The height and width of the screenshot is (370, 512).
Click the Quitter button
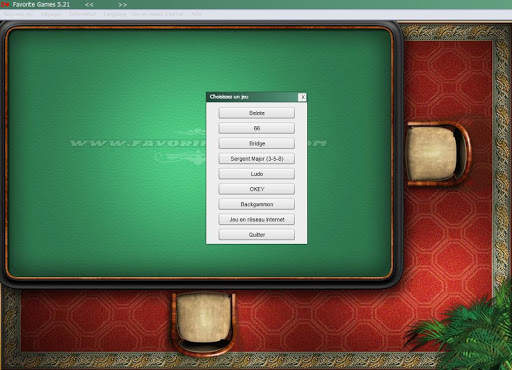tap(257, 235)
